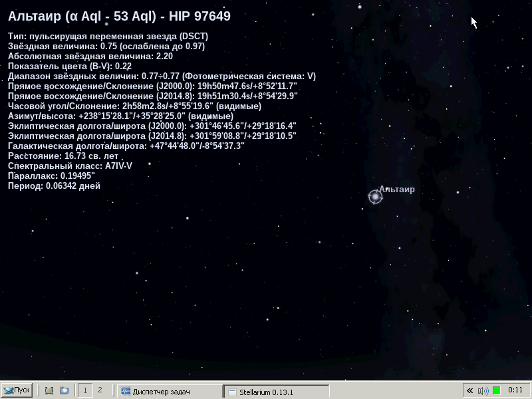Click the J2014.8 ecliptic longitude/latitude line
This screenshot has height=399, width=532.
click(x=152, y=136)
